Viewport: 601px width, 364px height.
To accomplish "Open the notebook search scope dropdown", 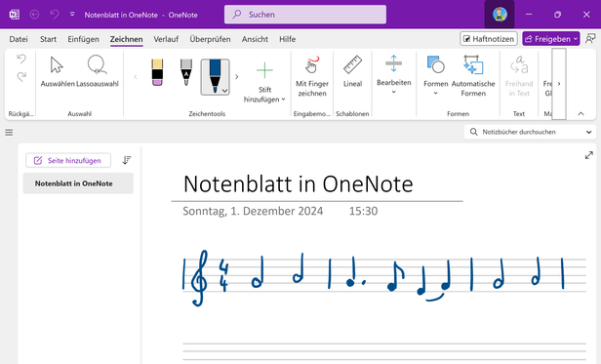I will click(x=588, y=132).
